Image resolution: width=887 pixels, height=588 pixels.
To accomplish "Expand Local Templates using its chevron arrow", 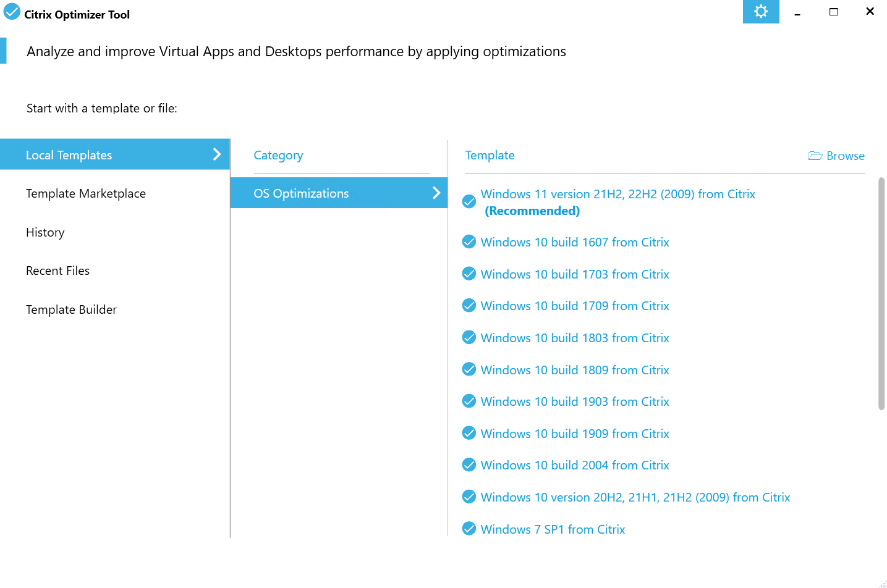I will (x=216, y=154).
